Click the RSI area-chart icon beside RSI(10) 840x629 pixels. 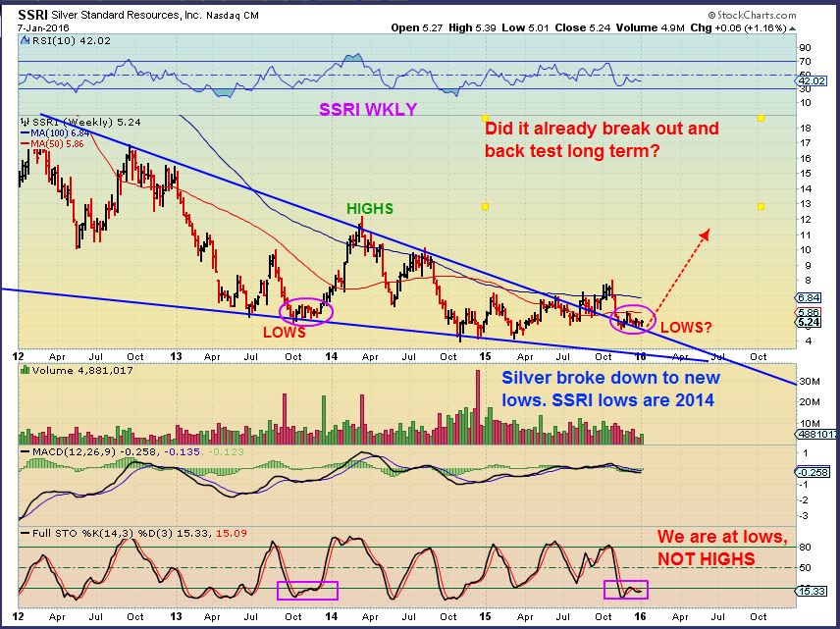[x=26, y=40]
